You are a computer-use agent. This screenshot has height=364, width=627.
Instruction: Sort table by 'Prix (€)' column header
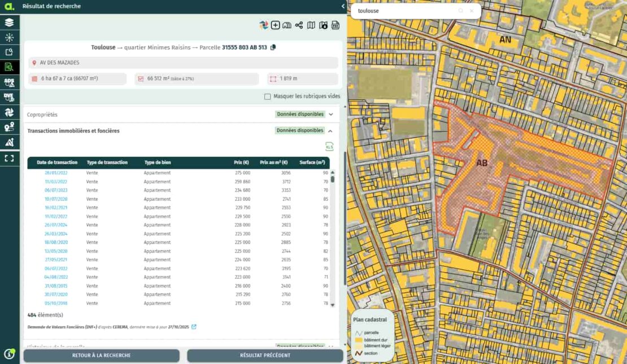pos(241,163)
